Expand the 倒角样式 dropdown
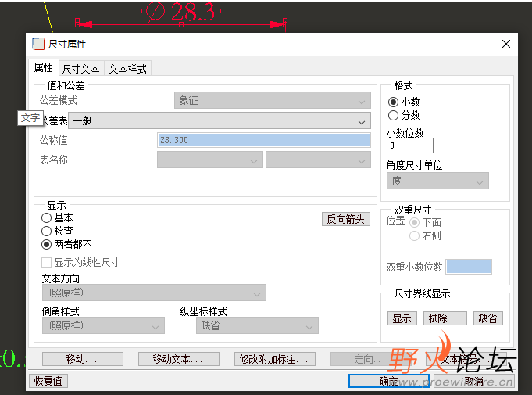Viewport: 532px width, 395px height. coord(103,325)
